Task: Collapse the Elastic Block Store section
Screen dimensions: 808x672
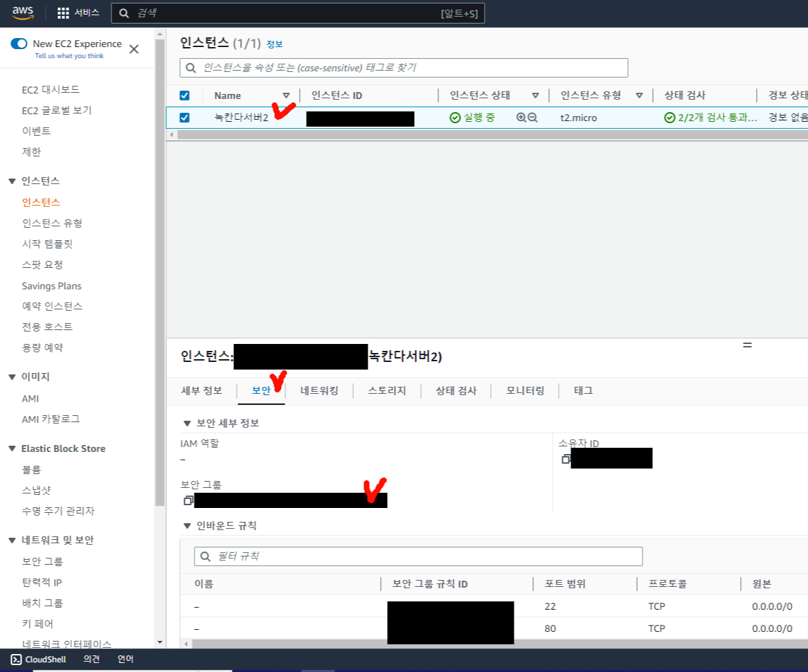Action: 12,448
